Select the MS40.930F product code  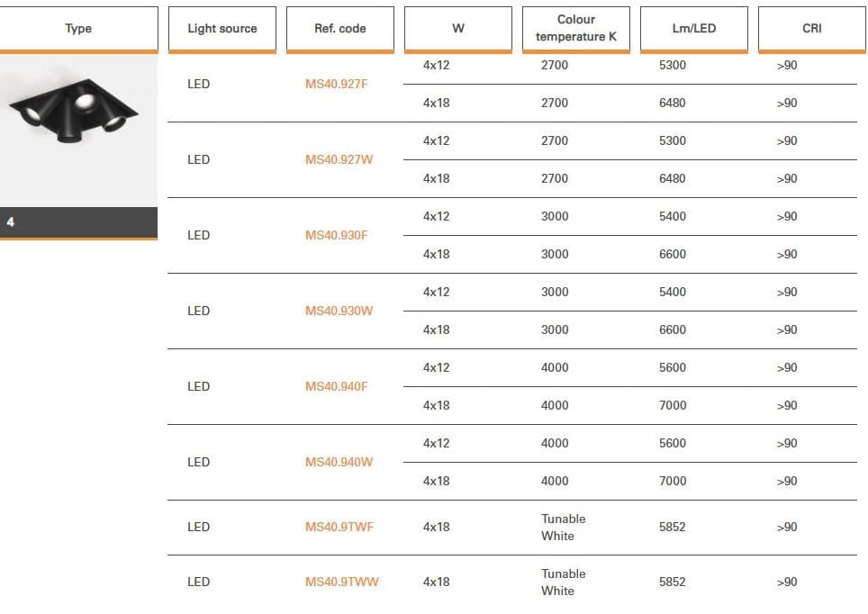tap(337, 236)
